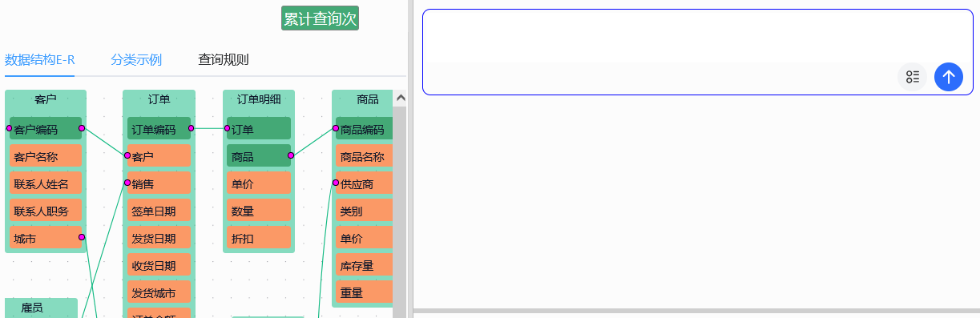Viewport: 980px width, 318px height.
Task: Click the 联系人职务 field
Action: tap(46, 210)
